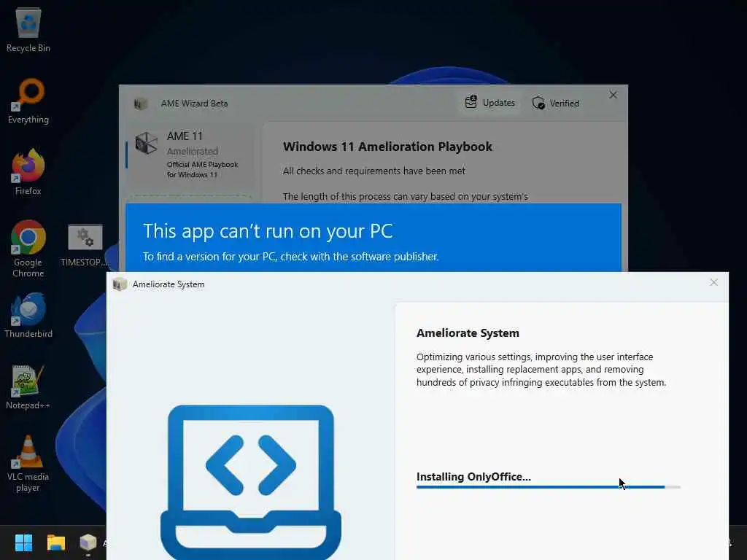Click the 'Ameliorate System' heading
This screenshot has width=747, height=560.
coord(468,332)
